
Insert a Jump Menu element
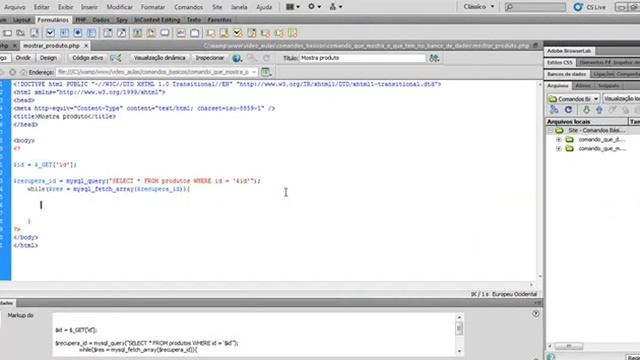point(122,33)
